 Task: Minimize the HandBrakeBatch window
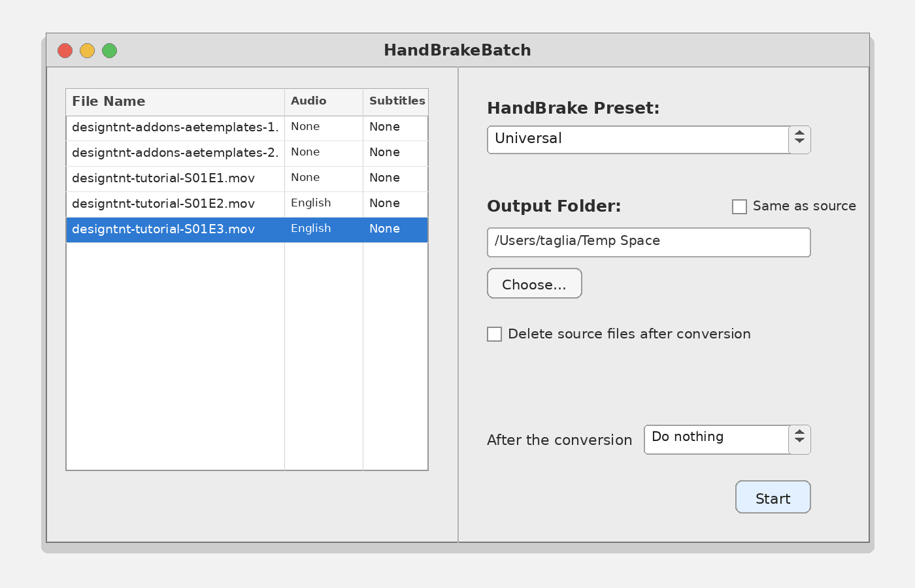coord(87,50)
